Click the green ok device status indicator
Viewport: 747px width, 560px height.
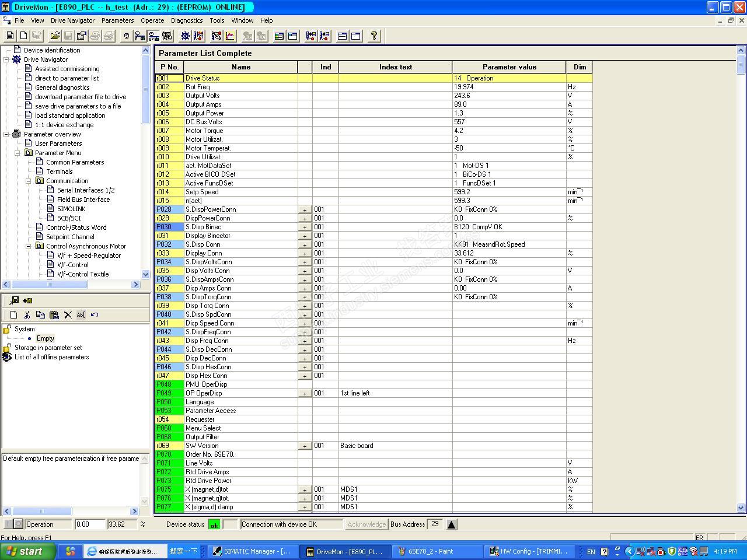(x=214, y=524)
